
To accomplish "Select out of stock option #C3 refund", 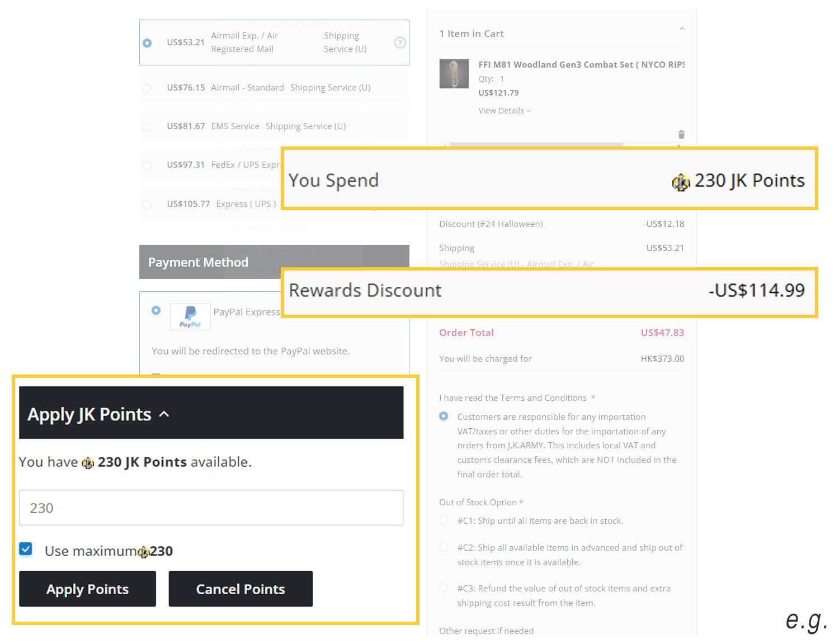I will pyautogui.click(x=444, y=588).
